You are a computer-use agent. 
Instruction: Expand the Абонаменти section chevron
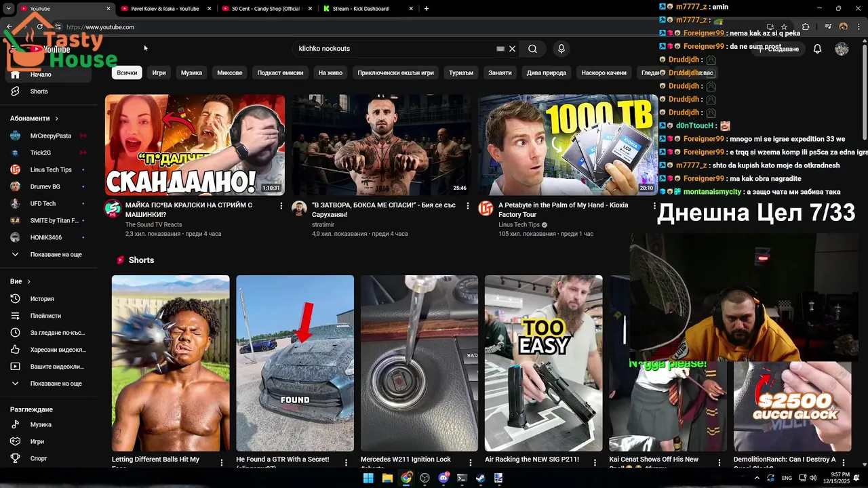56,119
